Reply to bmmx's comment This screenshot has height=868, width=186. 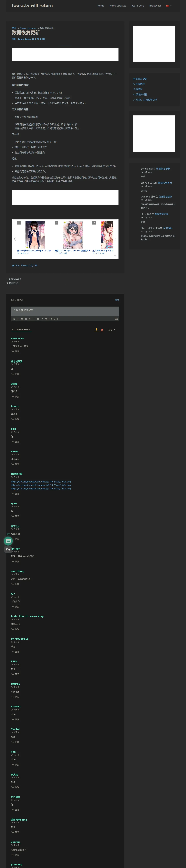point(15,419)
